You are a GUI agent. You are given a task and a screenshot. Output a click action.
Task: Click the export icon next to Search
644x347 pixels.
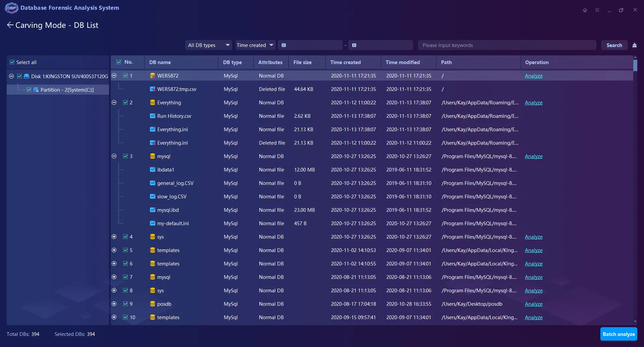pos(634,45)
